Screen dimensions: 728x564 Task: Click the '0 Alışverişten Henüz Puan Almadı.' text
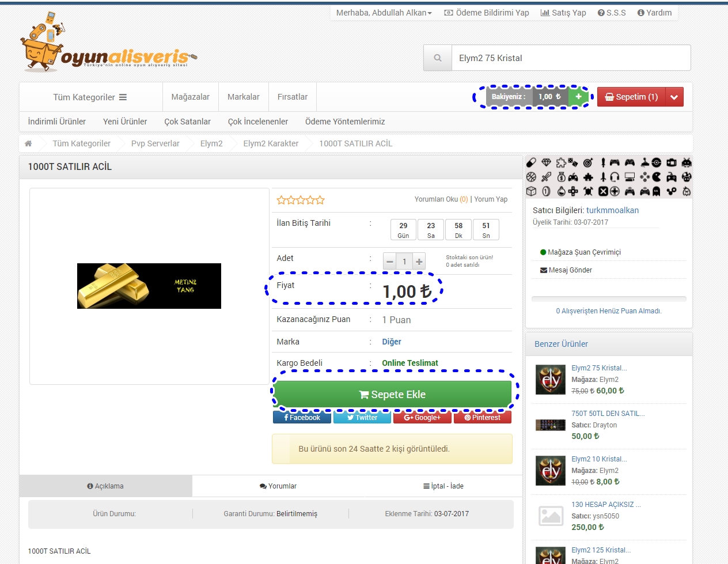coord(609,311)
